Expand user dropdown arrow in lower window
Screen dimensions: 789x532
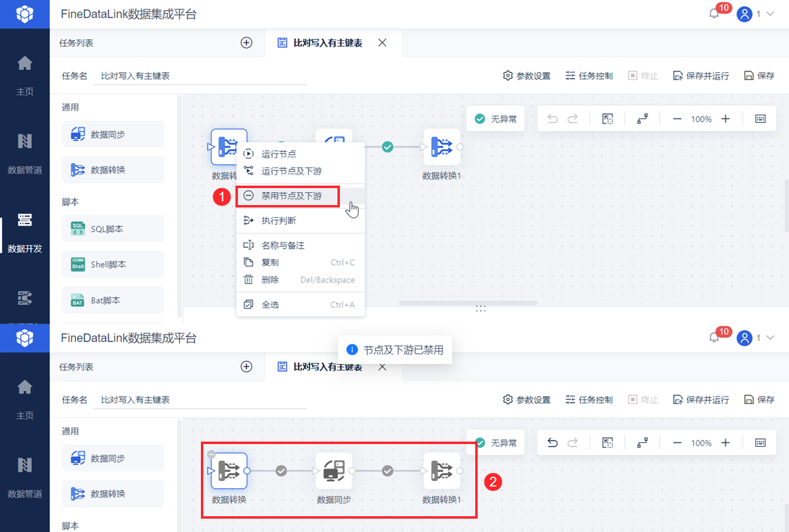(771, 338)
